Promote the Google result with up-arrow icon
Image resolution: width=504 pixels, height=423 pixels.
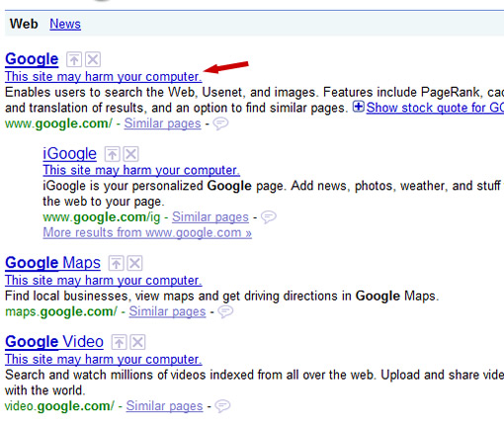[74, 59]
